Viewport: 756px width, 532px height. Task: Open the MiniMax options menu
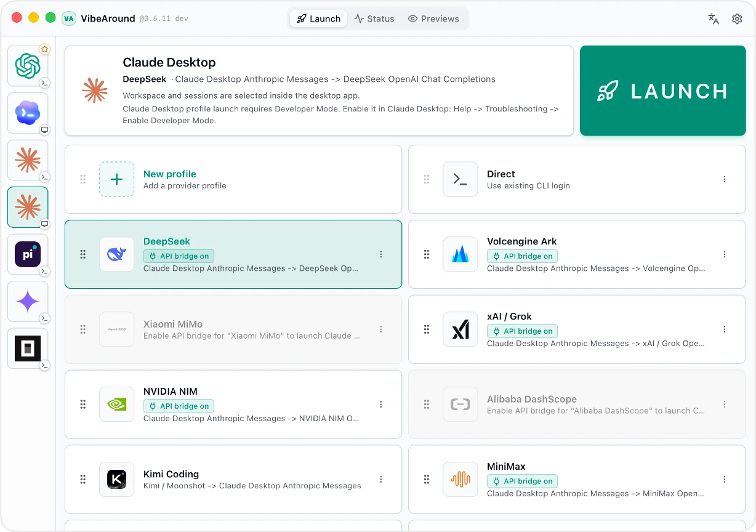[x=725, y=480]
